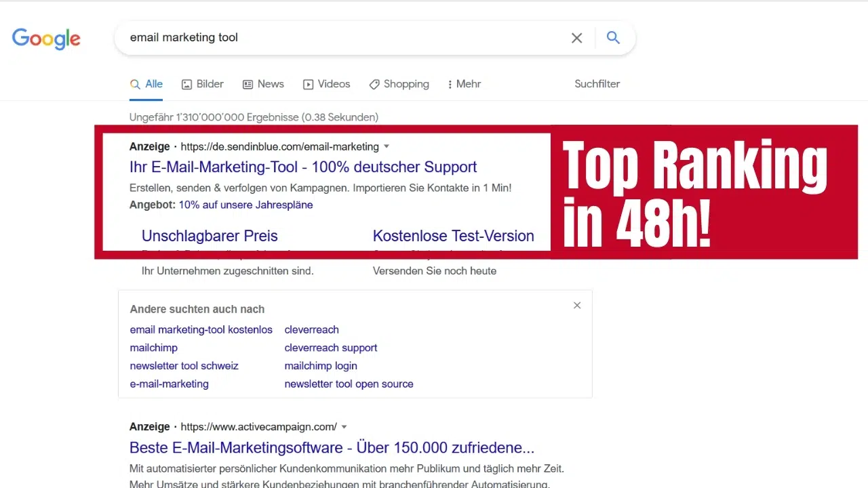Click inside the search box text
868x488 pixels.
pos(184,38)
